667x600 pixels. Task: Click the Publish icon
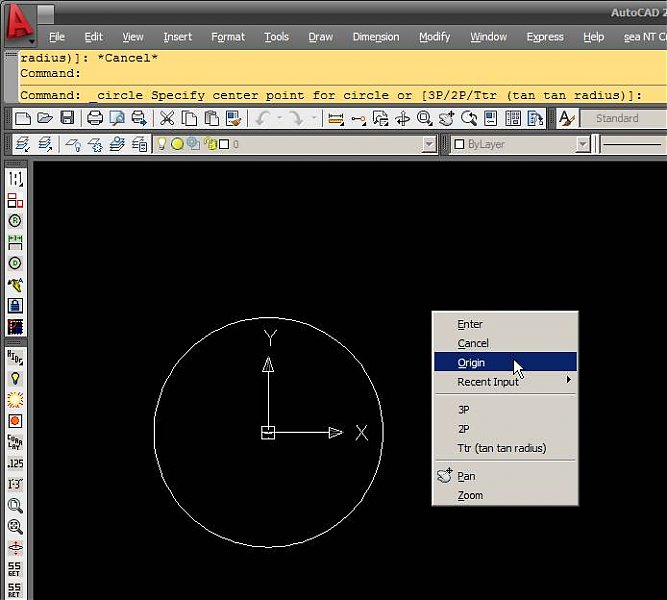(x=139, y=118)
